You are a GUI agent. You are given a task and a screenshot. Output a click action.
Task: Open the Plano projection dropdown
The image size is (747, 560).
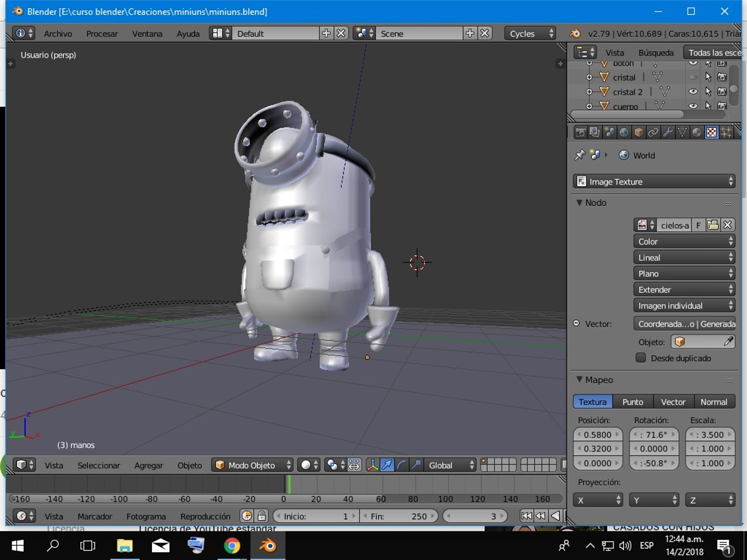tap(684, 273)
